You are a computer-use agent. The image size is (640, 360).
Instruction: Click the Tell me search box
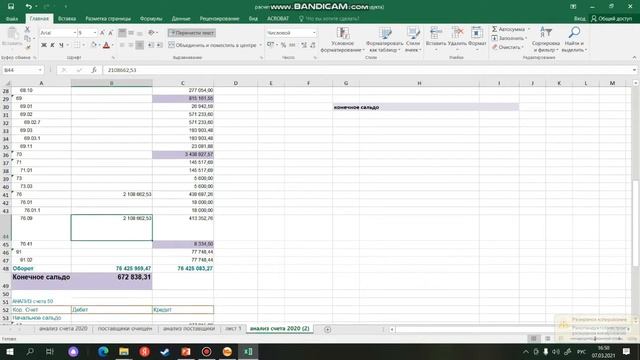(x=329, y=18)
